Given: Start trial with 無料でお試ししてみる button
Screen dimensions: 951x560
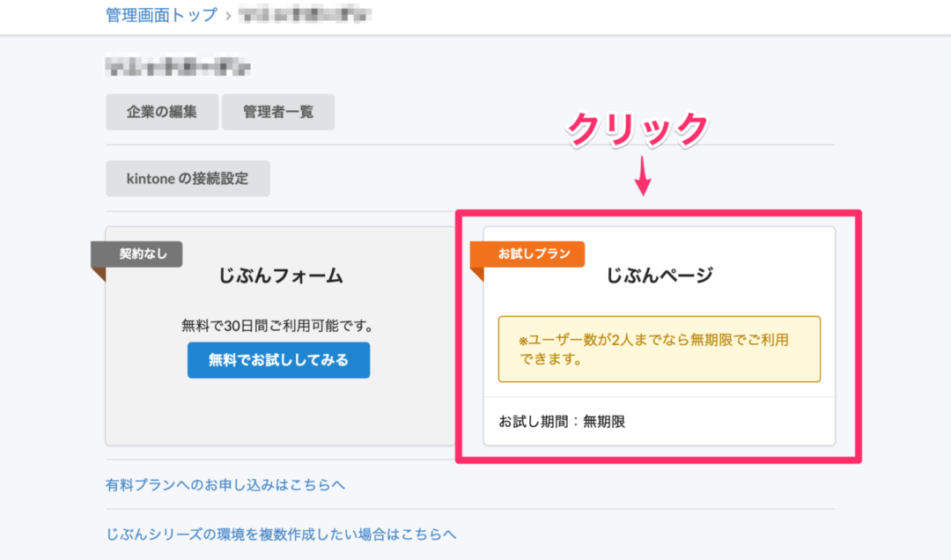Looking at the screenshot, I should 278,360.
